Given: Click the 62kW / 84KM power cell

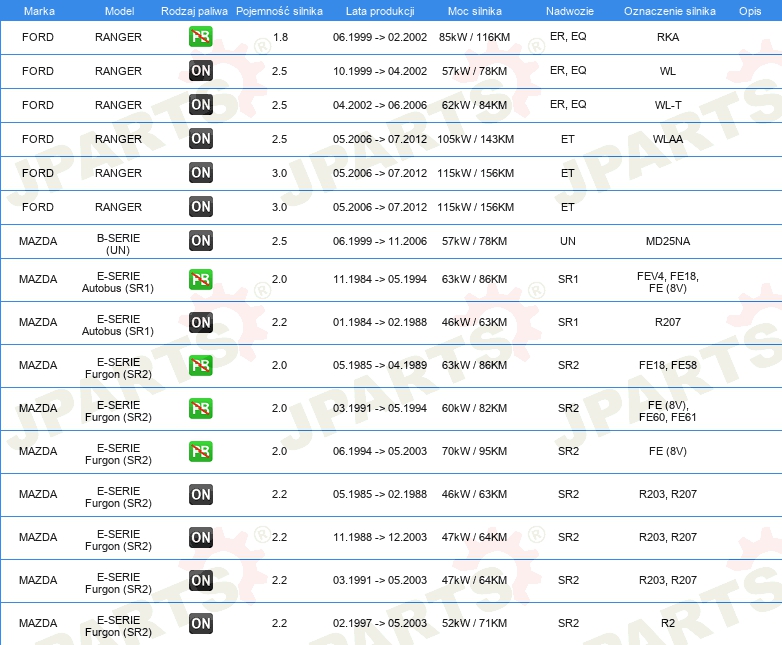Looking at the screenshot, I should click(474, 105).
